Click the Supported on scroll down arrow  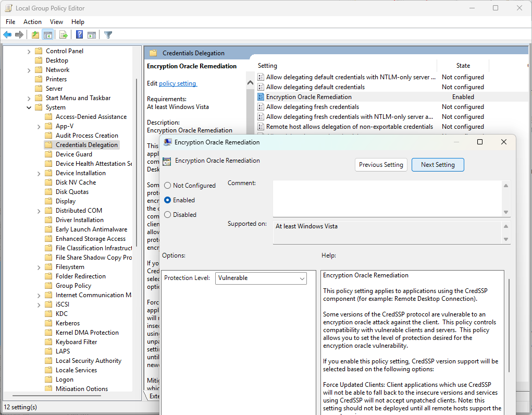506,239
